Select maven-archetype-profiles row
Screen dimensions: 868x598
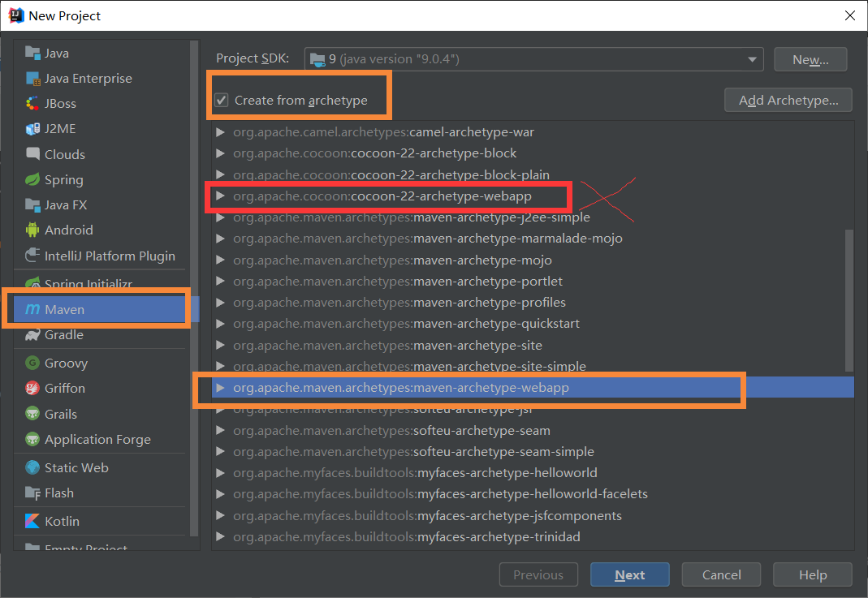533,303
